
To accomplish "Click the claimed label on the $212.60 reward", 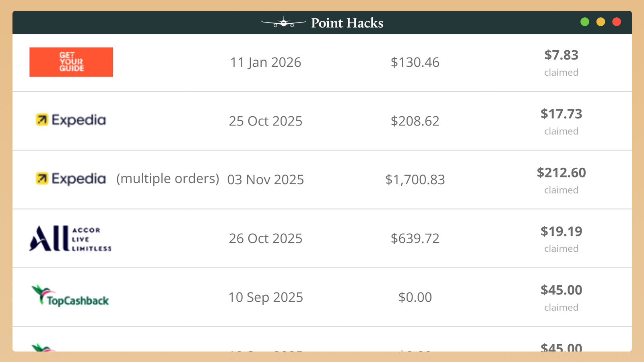I will point(561,190).
